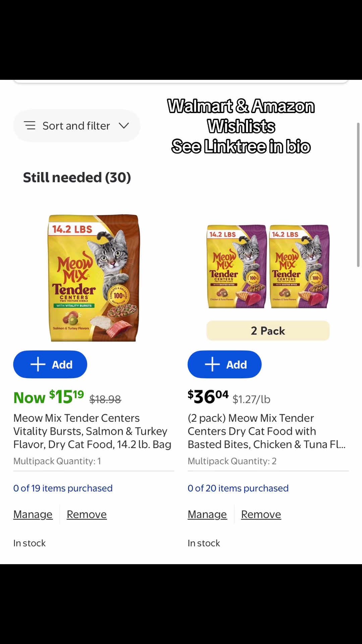Viewport: 362px width, 644px height.
Task: Click plus icon on Salmon & Turkey Add button
Action: pyautogui.click(x=38, y=365)
